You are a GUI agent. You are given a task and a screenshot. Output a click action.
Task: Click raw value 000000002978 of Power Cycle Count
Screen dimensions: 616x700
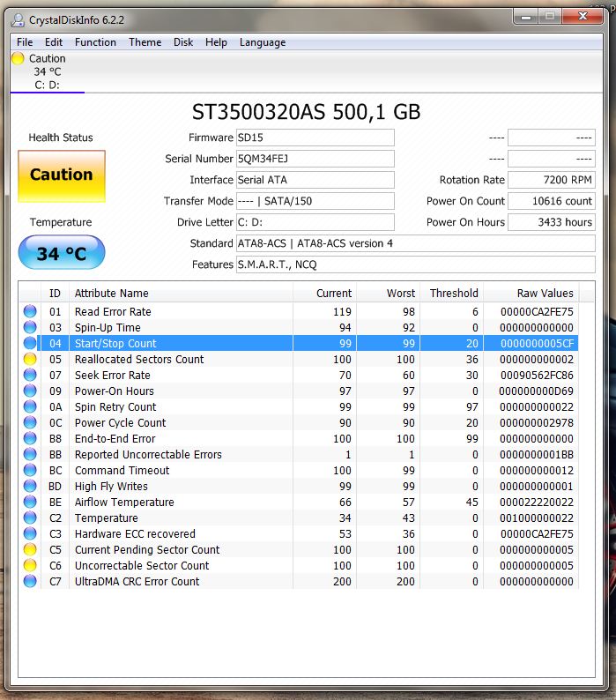(537, 423)
